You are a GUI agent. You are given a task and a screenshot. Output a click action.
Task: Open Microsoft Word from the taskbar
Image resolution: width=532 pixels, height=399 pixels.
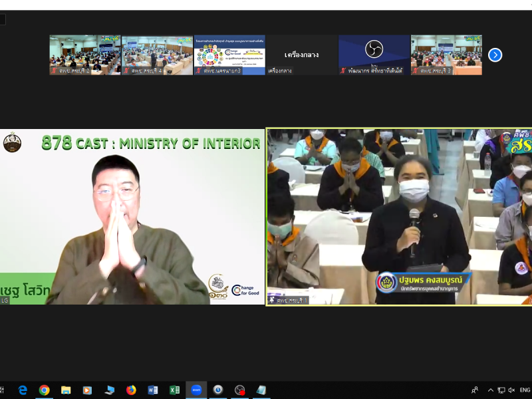point(152,390)
